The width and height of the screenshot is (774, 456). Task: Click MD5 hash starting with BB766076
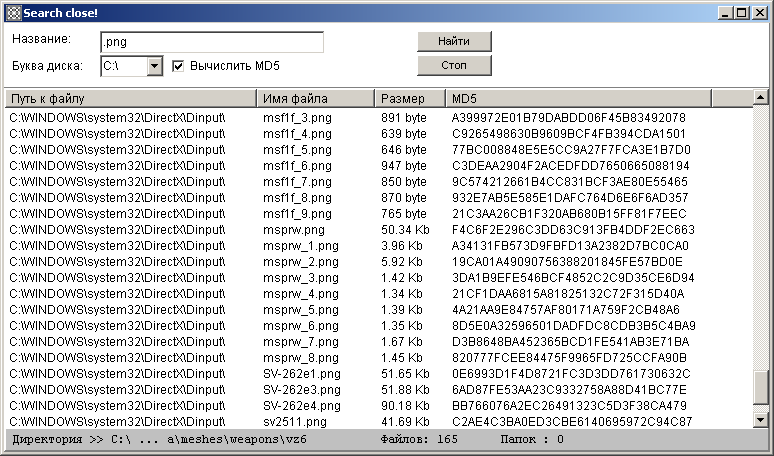coord(569,406)
